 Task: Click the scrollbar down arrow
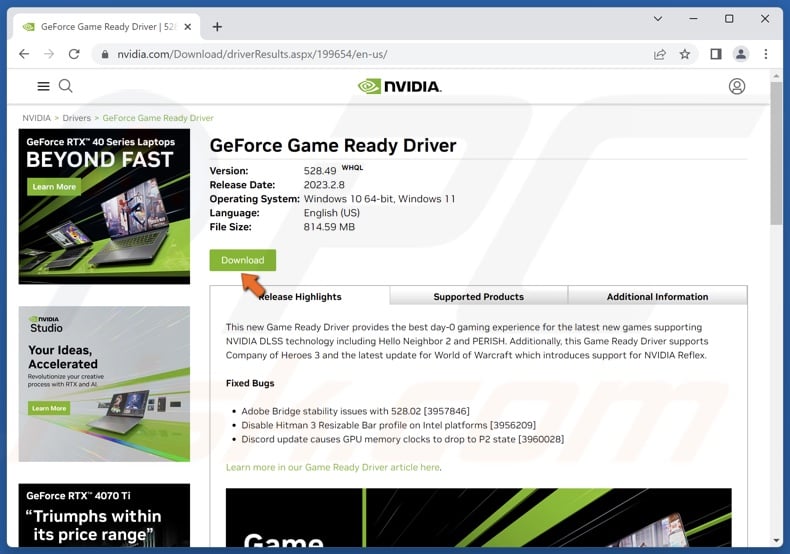[x=776, y=541]
